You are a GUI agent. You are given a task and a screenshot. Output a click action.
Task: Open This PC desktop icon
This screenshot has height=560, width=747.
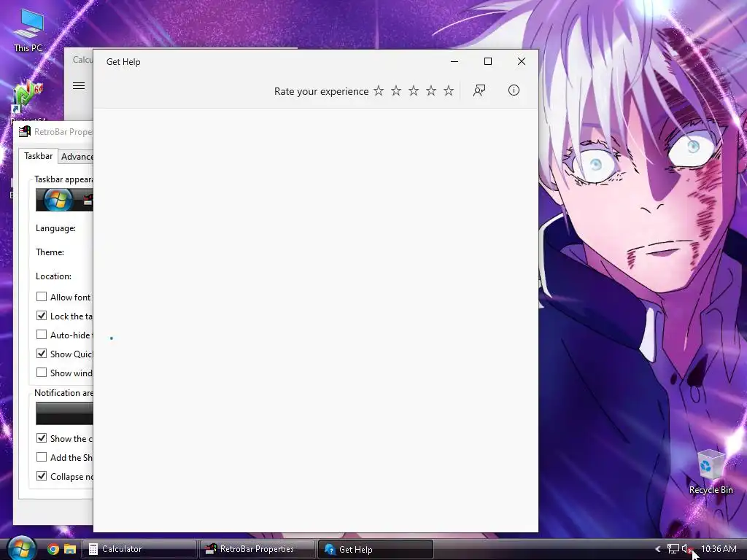[x=28, y=31]
